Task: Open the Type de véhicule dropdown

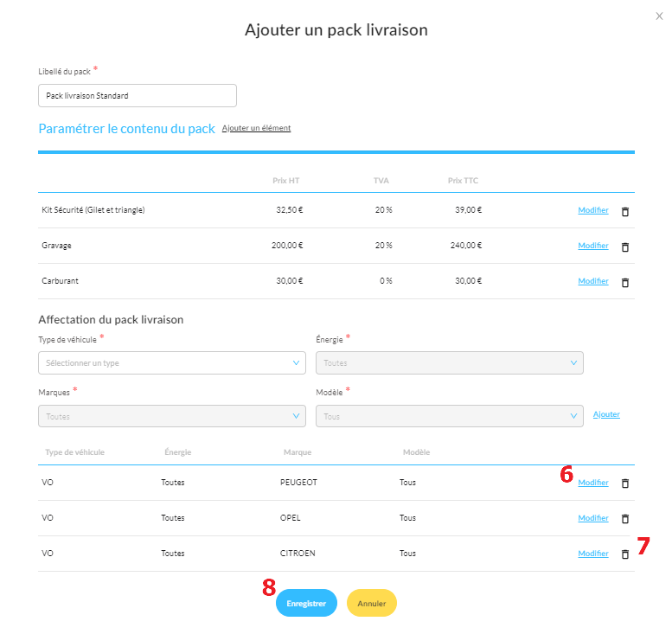Action: click(172, 363)
